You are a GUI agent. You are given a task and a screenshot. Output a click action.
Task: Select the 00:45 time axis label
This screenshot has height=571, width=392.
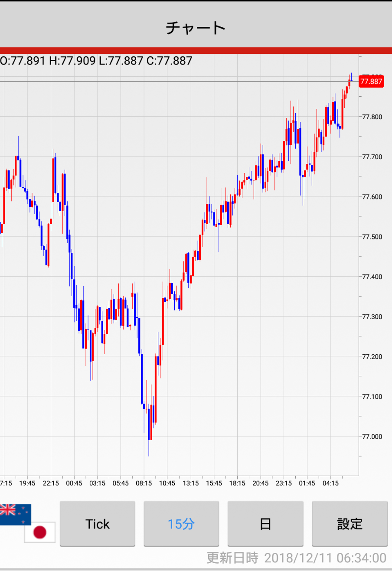(74, 483)
